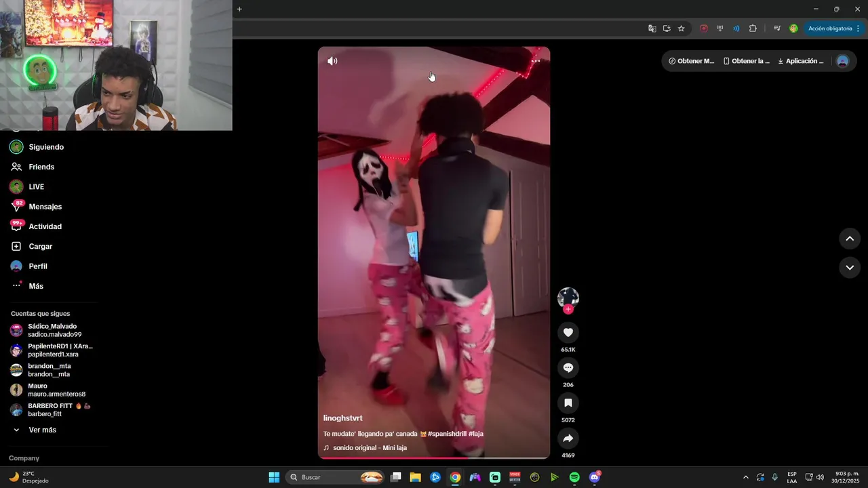
Task: Go to the next video with down chevron
Action: pos(850,268)
